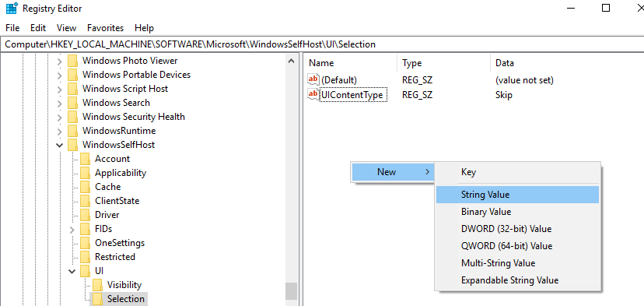Select the Cache key label

(x=107, y=187)
